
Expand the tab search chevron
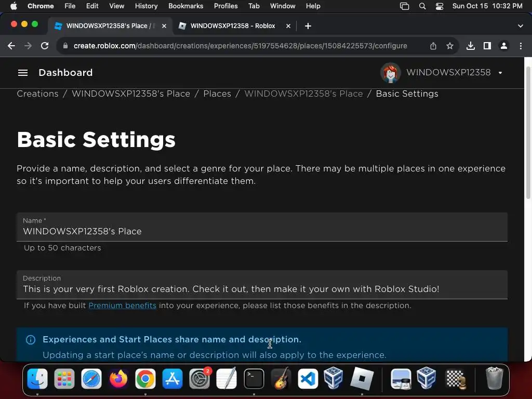[521, 26]
